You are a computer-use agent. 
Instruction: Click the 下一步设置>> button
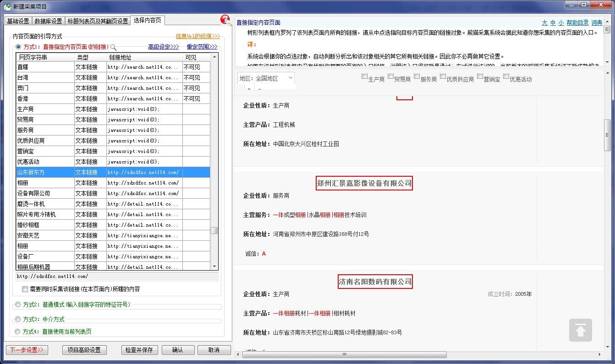pos(27,350)
